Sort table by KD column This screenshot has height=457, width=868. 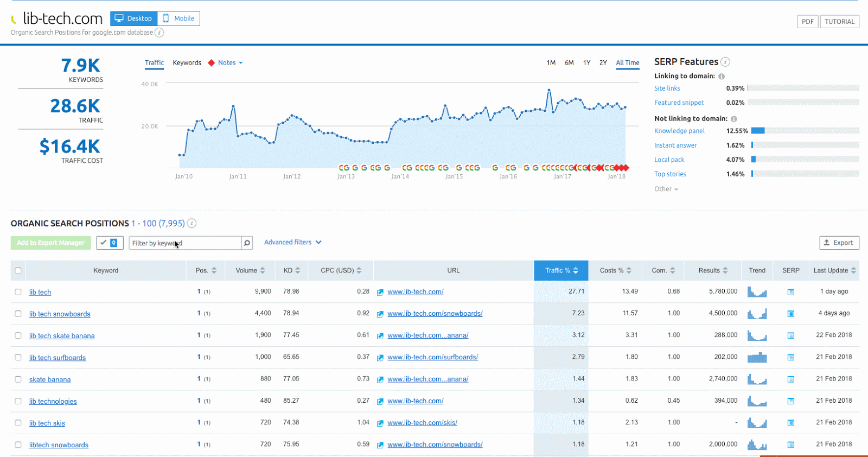pyautogui.click(x=291, y=270)
